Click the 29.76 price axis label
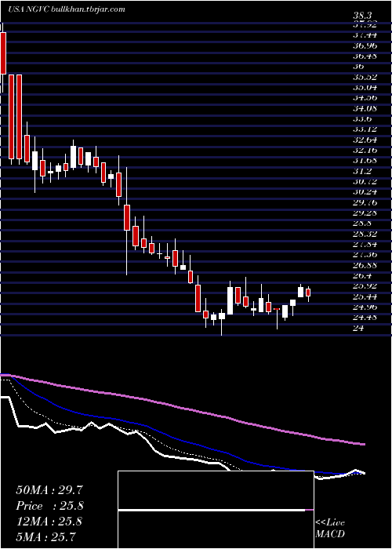392x549 pixels. point(365,202)
